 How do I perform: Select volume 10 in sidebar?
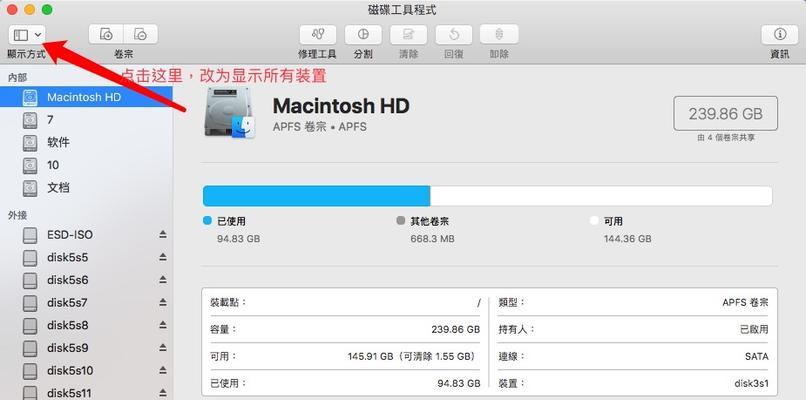point(86,165)
